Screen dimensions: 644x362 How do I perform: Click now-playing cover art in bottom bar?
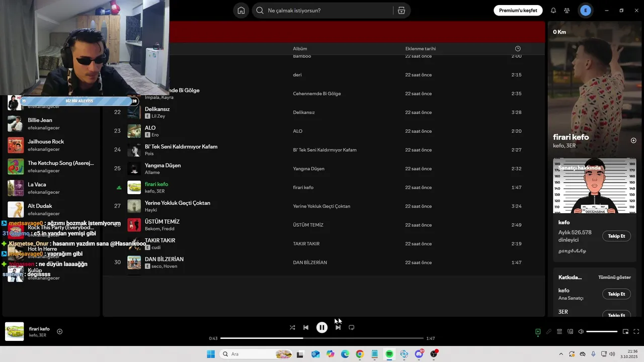coord(14,331)
